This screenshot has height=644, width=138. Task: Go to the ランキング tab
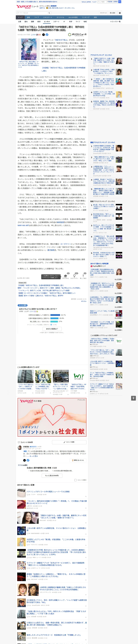pyautogui.click(x=86, y=17)
